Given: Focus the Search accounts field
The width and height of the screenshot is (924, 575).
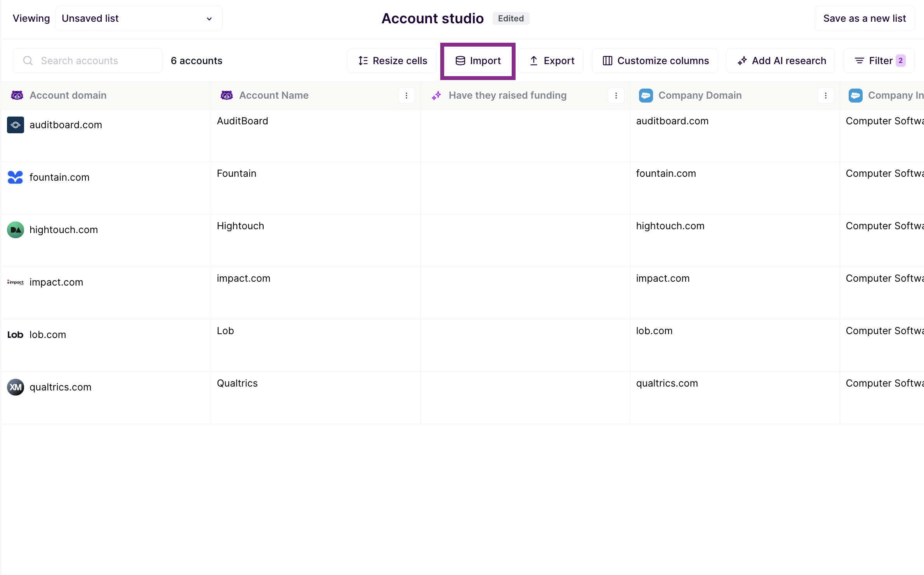Looking at the screenshot, I should click(87, 61).
